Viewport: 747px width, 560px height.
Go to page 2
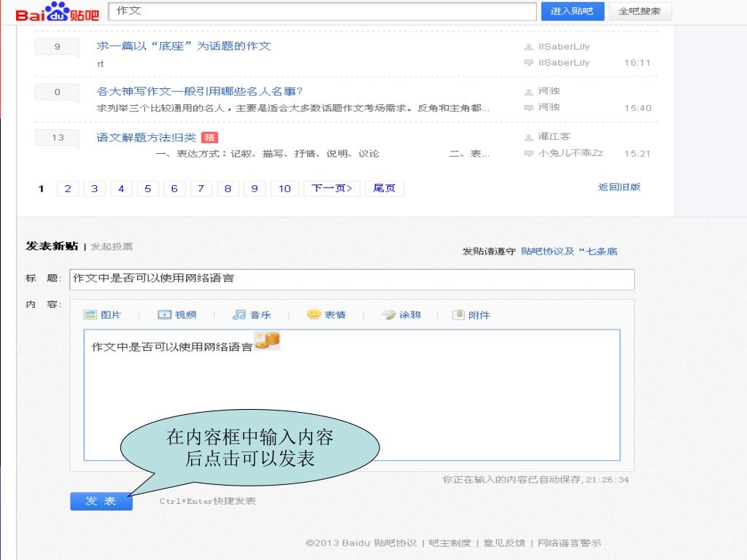pos(68,189)
